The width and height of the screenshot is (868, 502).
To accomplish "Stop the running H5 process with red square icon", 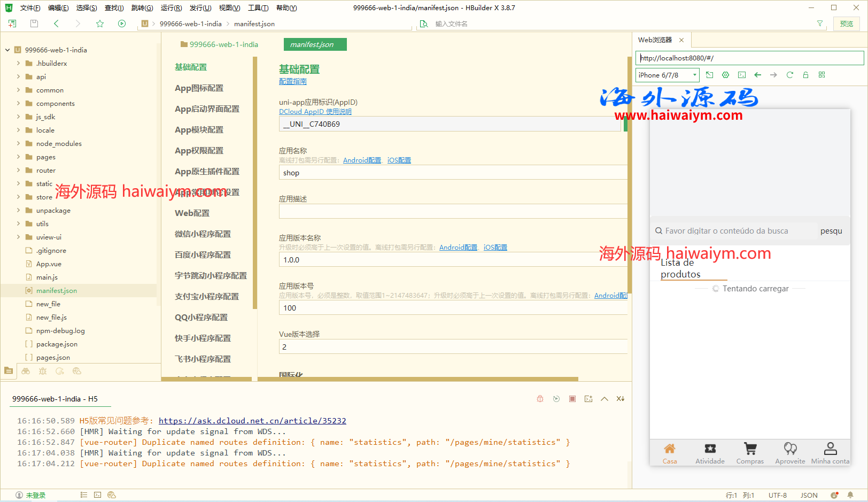I will tap(572, 398).
